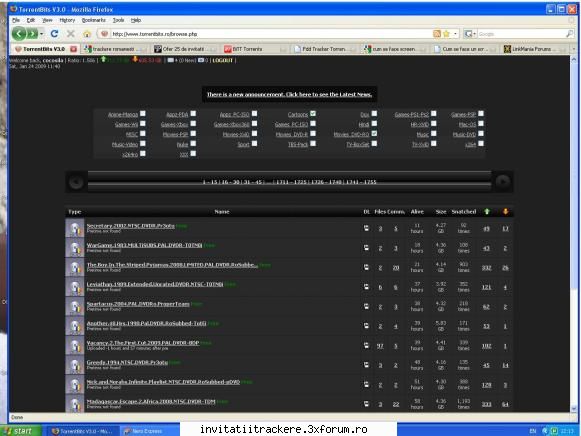
Task: Download WarGames.1983 torrent via disk icon
Action: click(366, 248)
